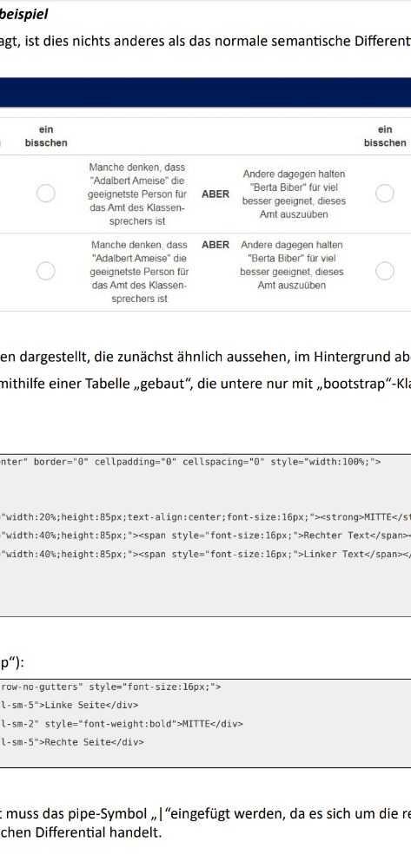Click 'ABER' in the second table row
The image size is (411, 868).
click(x=215, y=245)
